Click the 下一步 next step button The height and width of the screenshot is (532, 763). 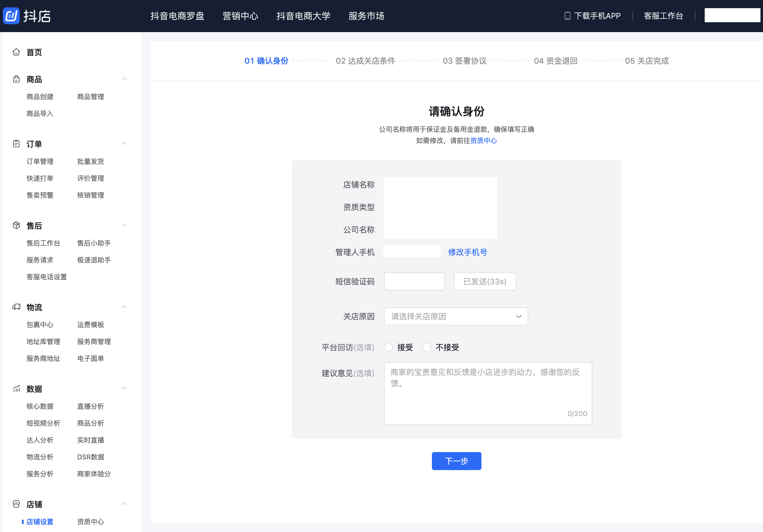pyautogui.click(x=456, y=461)
